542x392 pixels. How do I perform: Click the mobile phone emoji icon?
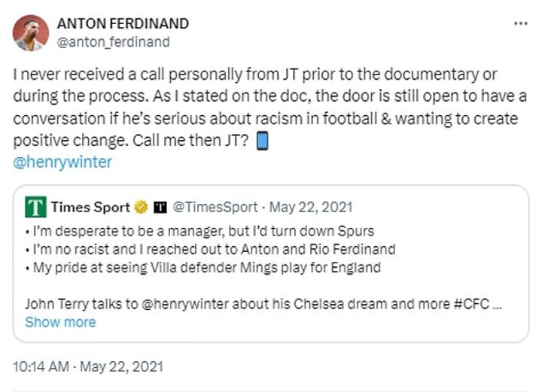tap(262, 140)
